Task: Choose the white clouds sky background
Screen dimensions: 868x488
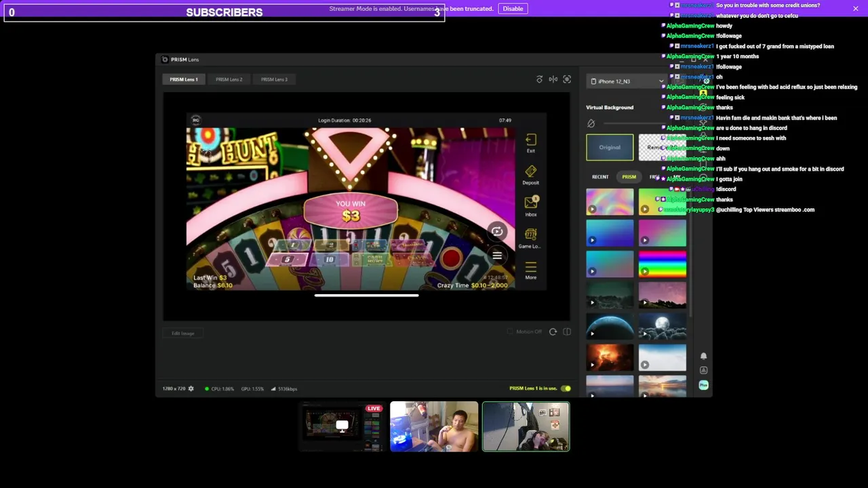Action: tap(662, 357)
